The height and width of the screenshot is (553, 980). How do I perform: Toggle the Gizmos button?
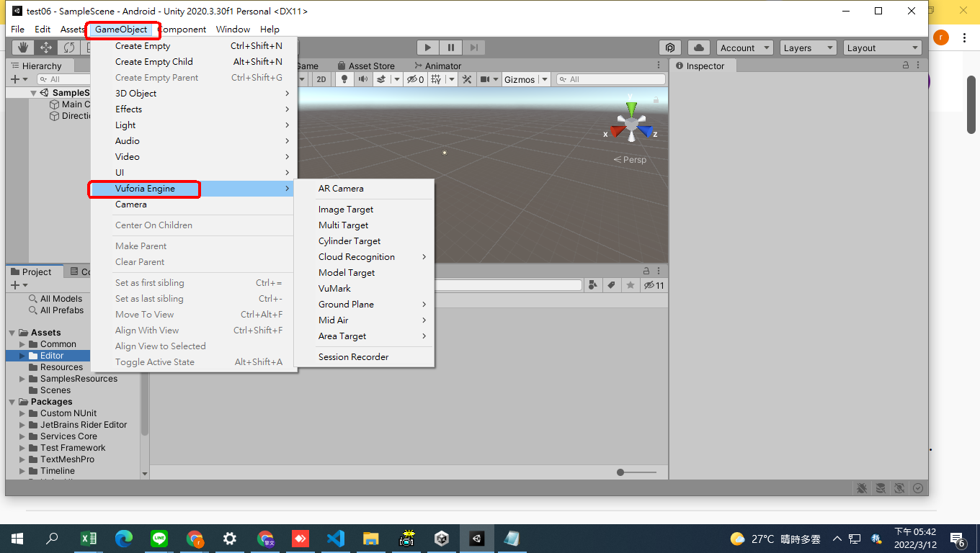pyautogui.click(x=519, y=79)
